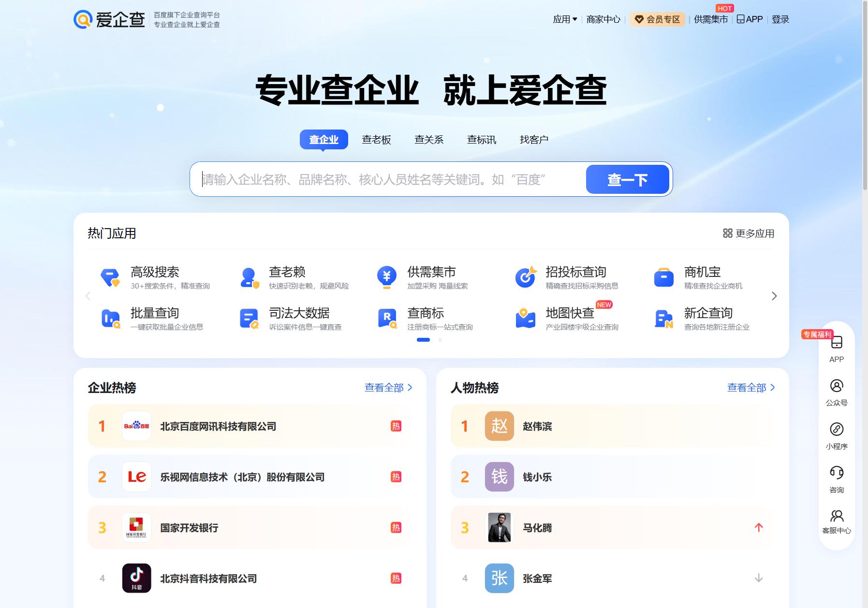The height and width of the screenshot is (608, 868).
Task: Open 国家开发银行 company name
Action: [189, 528]
